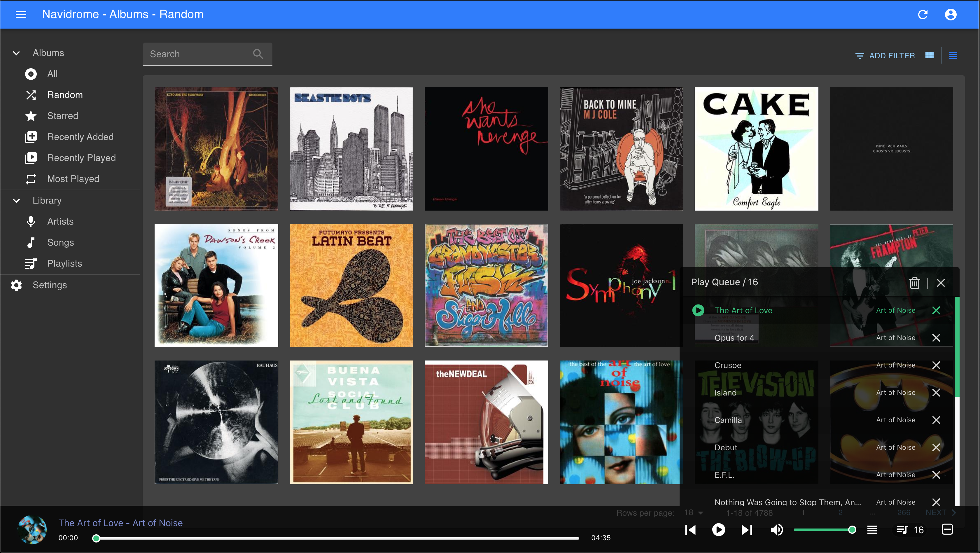Open the Starred albums view
This screenshot has height=553, width=980.
[x=63, y=116]
